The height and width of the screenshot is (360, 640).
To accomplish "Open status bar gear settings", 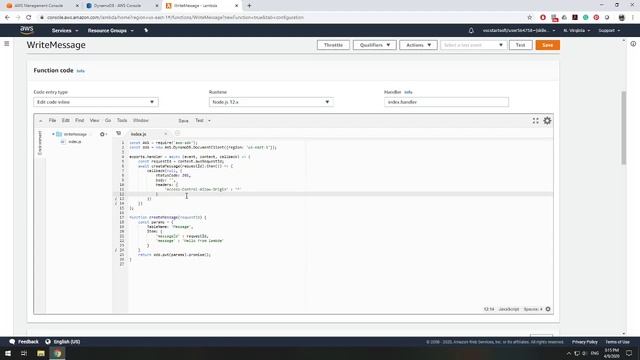I will (548, 309).
